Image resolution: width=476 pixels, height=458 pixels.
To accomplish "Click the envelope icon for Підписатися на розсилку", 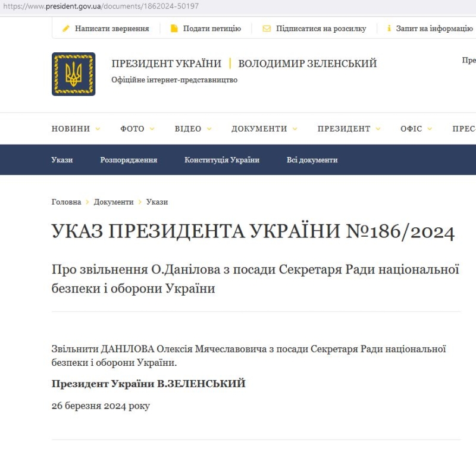I will click(x=267, y=29).
